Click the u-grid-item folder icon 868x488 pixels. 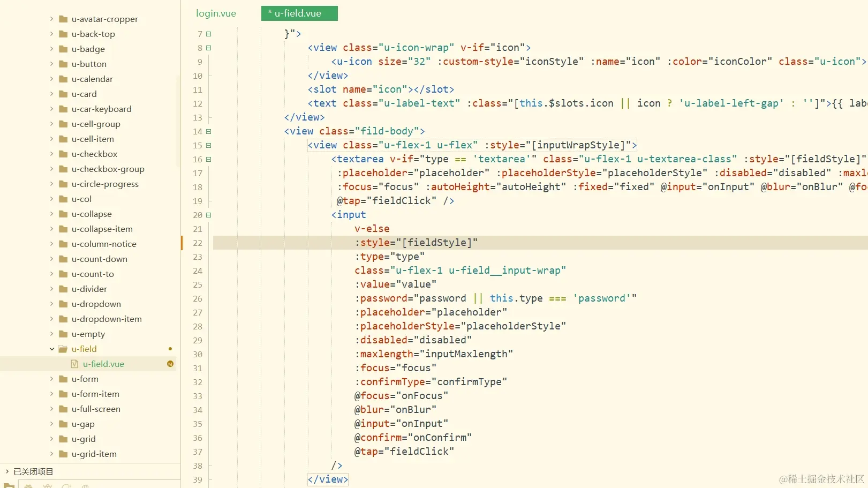pyautogui.click(x=63, y=454)
